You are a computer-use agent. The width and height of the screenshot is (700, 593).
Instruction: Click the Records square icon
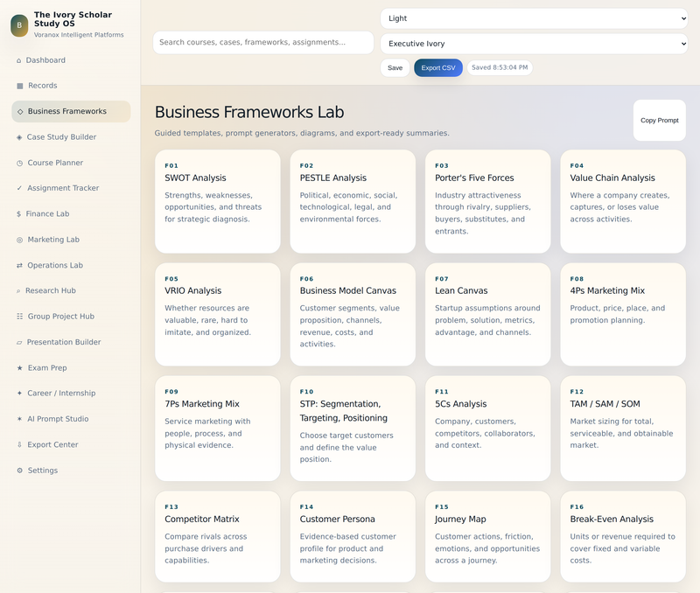(x=19, y=86)
